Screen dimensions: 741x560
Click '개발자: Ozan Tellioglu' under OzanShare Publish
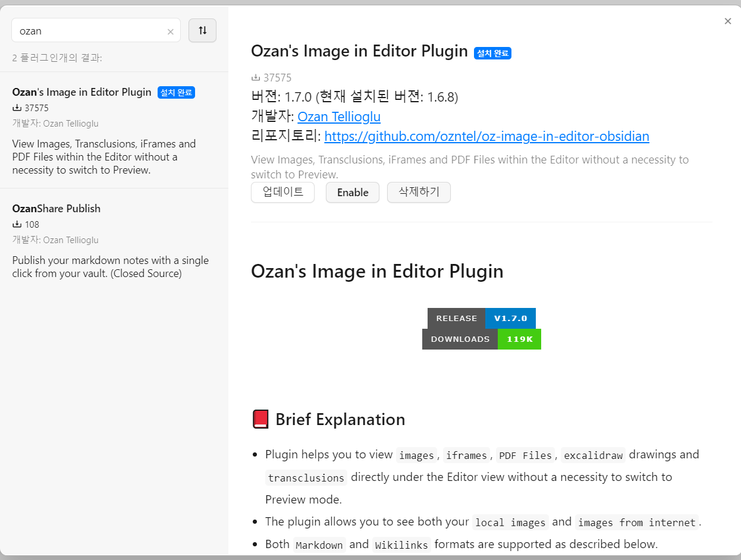point(55,240)
